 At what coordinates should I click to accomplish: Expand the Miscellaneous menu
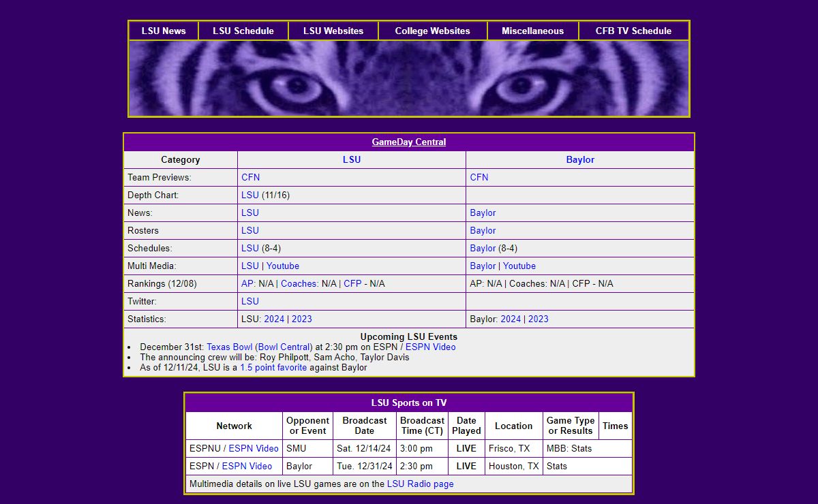coord(532,31)
